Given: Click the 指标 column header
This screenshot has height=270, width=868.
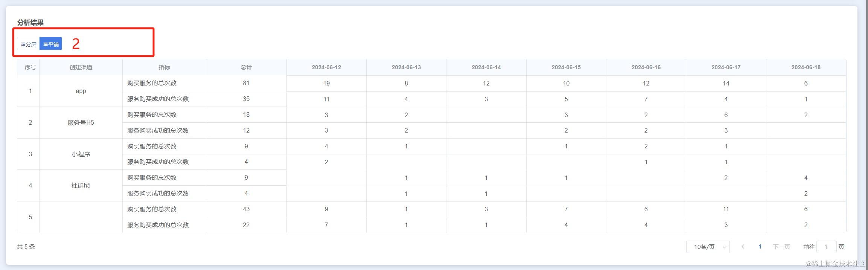Looking at the screenshot, I should coord(164,67).
